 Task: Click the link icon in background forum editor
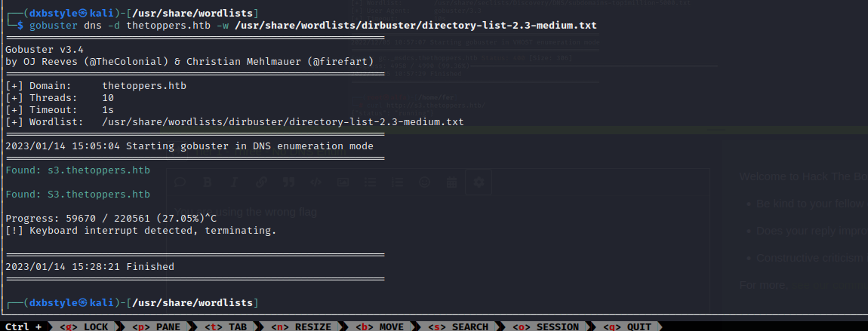click(x=261, y=182)
